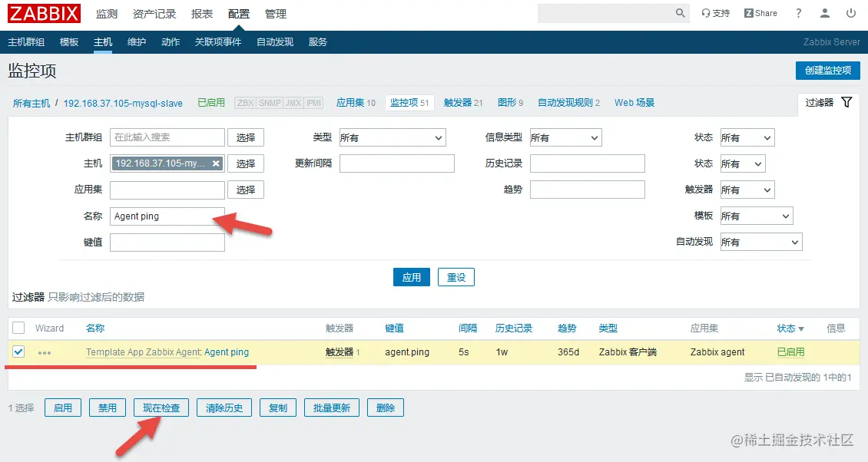
Task: Open Zabbix Share via the Z icon
Action: pyautogui.click(x=749, y=12)
